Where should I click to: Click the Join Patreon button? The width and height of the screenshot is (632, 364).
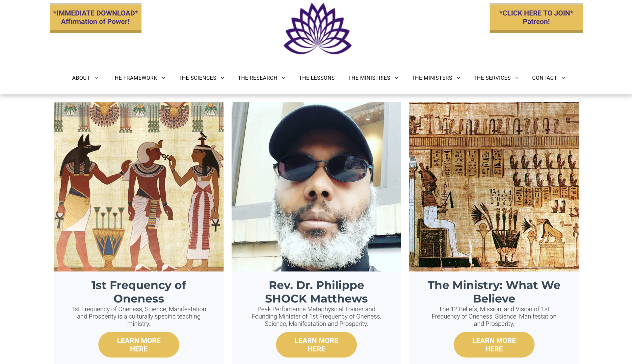tap(536, 18)
